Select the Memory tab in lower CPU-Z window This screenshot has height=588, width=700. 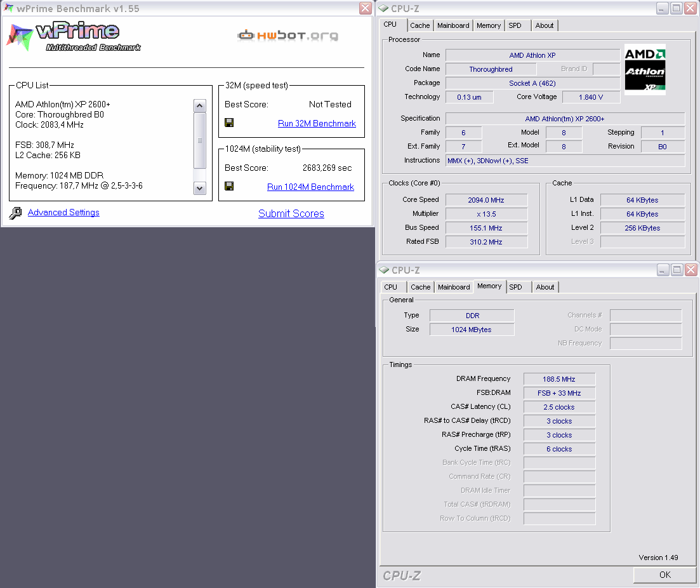click(489, 286)
